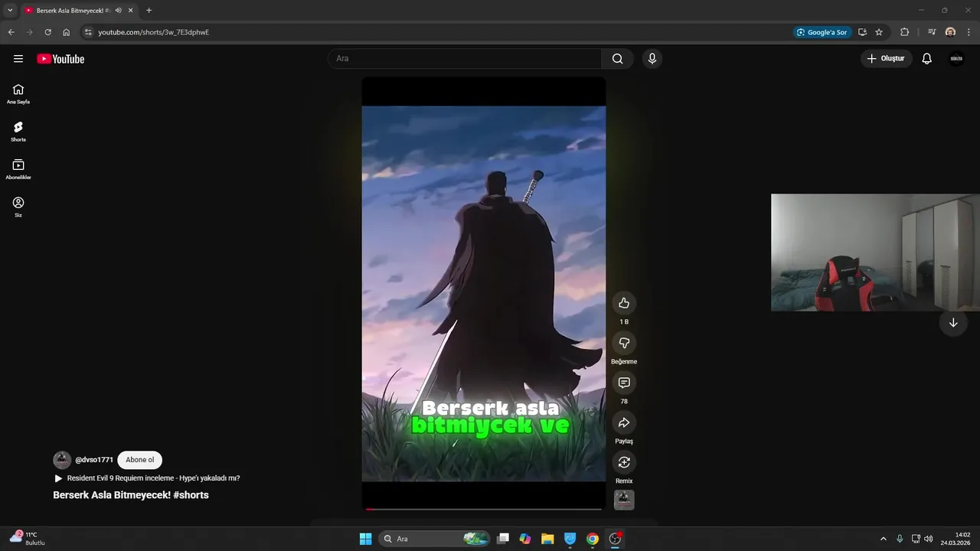The width and height of the screenshot is (980, 551).
Task: Open Abonelikler in the sidebar
Action: pos(18,169)
